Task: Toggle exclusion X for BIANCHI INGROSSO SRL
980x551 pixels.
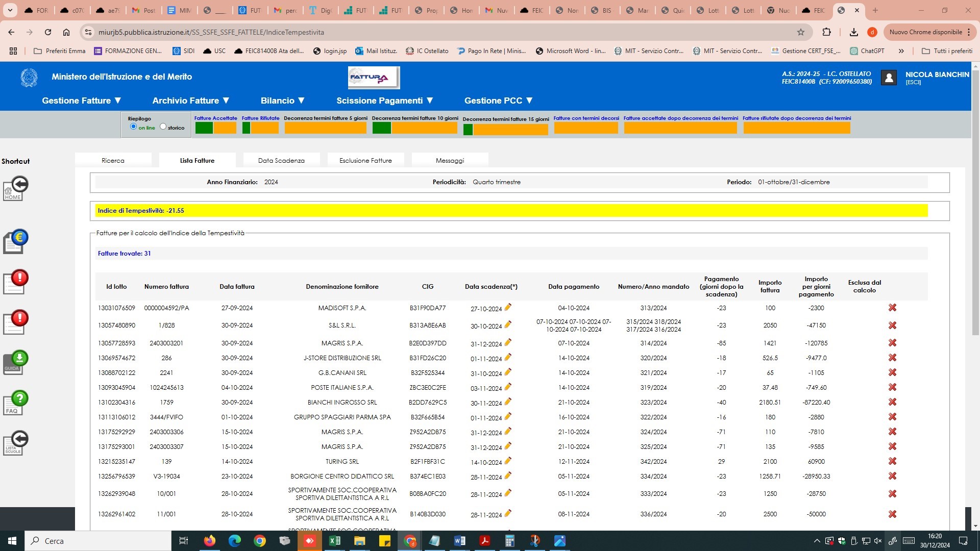Action: (x=892, y=402)
